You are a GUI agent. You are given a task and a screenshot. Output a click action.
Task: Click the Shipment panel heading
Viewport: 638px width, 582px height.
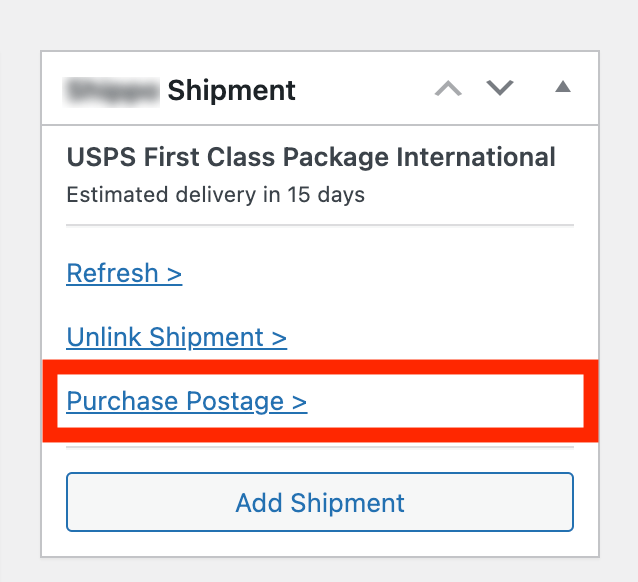click(231, 90)
